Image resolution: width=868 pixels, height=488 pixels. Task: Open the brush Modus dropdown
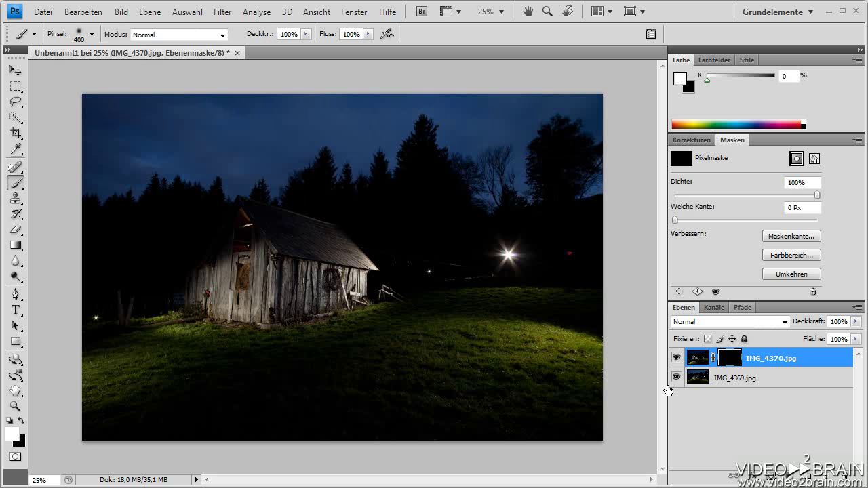(179, 35)
